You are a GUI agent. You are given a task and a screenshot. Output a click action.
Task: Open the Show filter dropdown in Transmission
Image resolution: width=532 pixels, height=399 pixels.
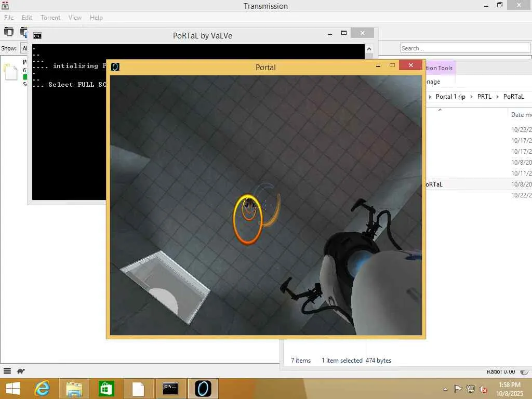click(x=24, y=48)
